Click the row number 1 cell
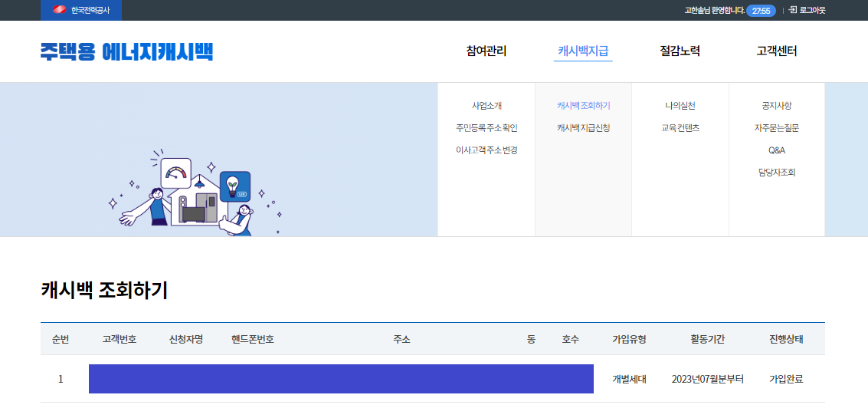Image resolution: width=868 pixels, height=418 pixels. [61, 379]
